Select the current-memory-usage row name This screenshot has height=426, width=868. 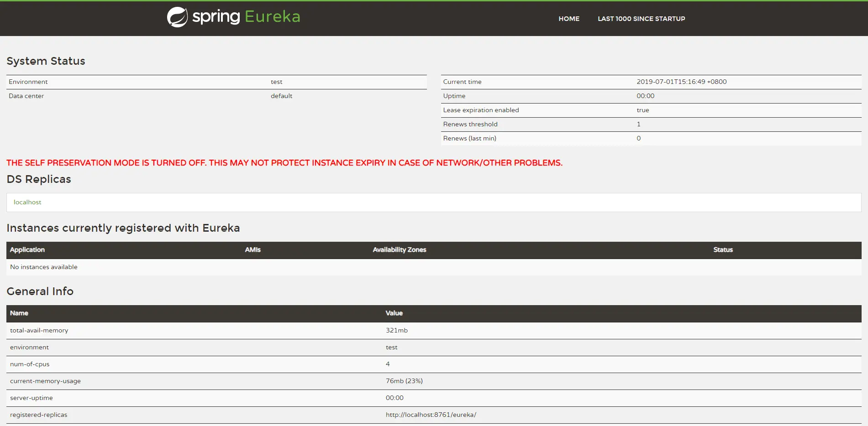pos(45,381)
